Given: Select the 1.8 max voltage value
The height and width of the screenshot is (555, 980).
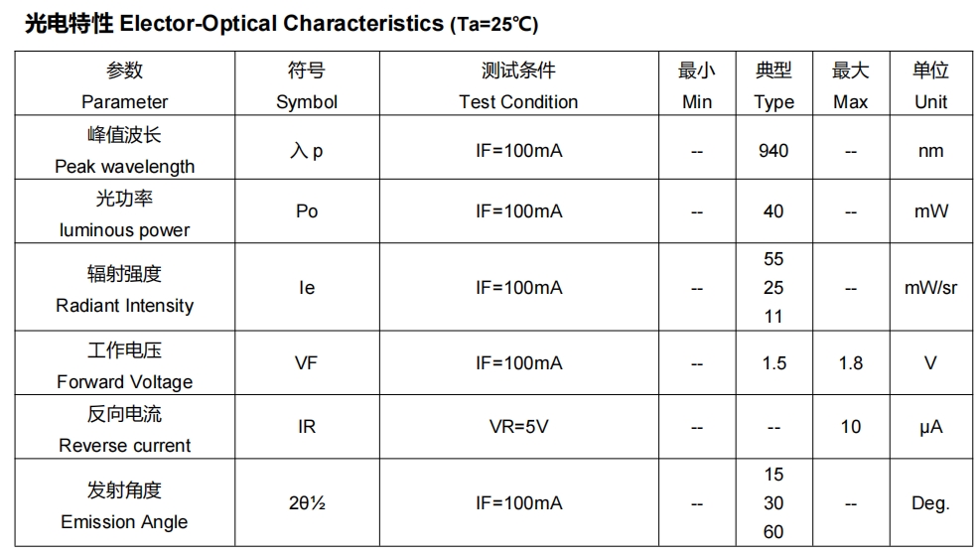Looking at the screenshot, I should coord(851,363).
